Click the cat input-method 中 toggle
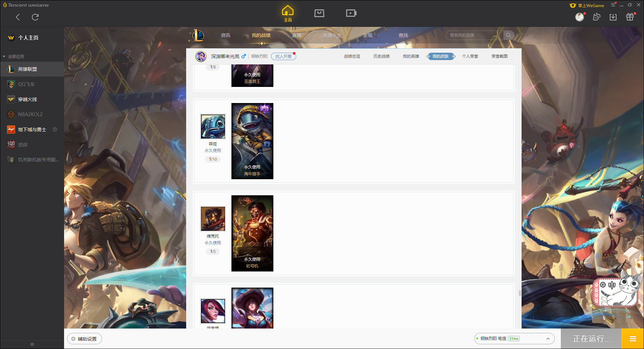Image resolution: width=644 pixels, height=349 pixels. pyautogui.click(x=612, y=285)
